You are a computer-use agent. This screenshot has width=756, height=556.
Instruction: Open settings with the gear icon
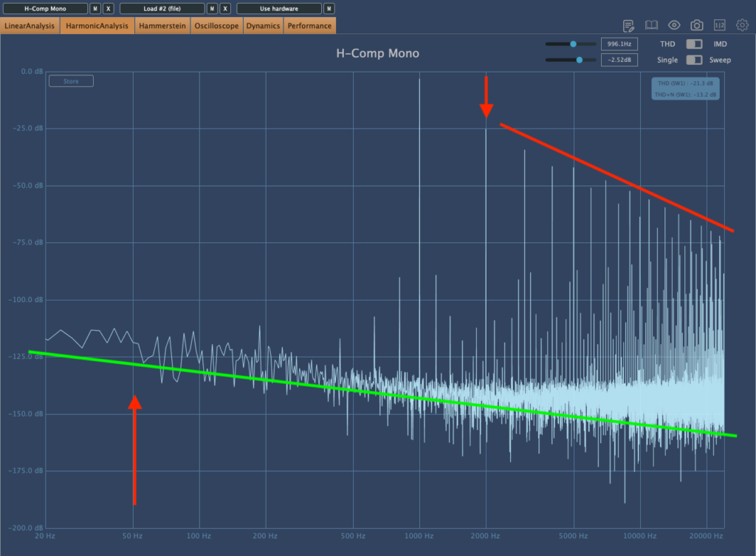pos(742,25)
